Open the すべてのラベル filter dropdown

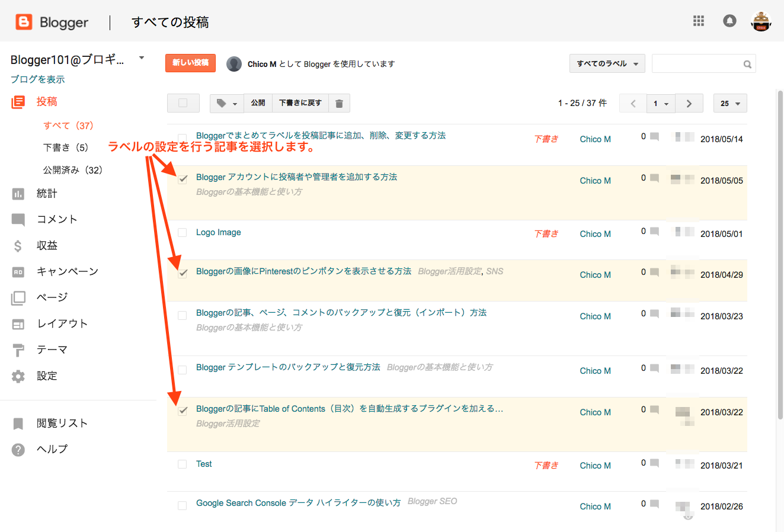(607, 64)
